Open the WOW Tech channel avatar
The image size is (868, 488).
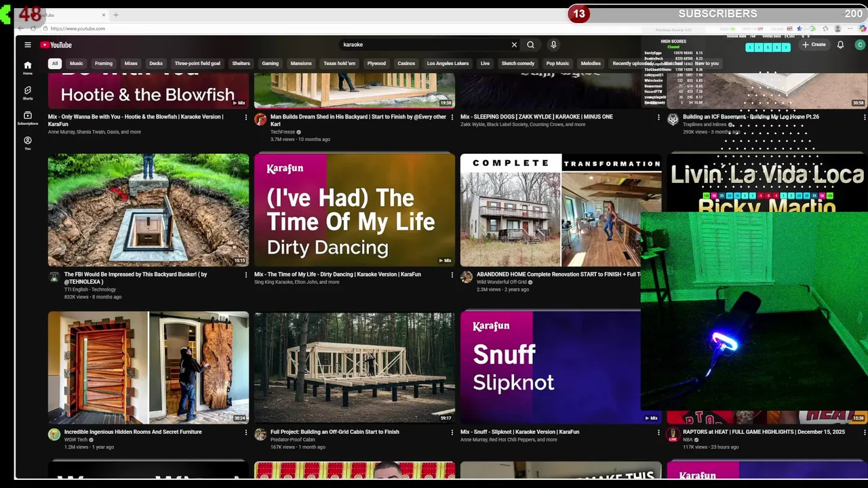pyautogui.click(x=54, y=434)
